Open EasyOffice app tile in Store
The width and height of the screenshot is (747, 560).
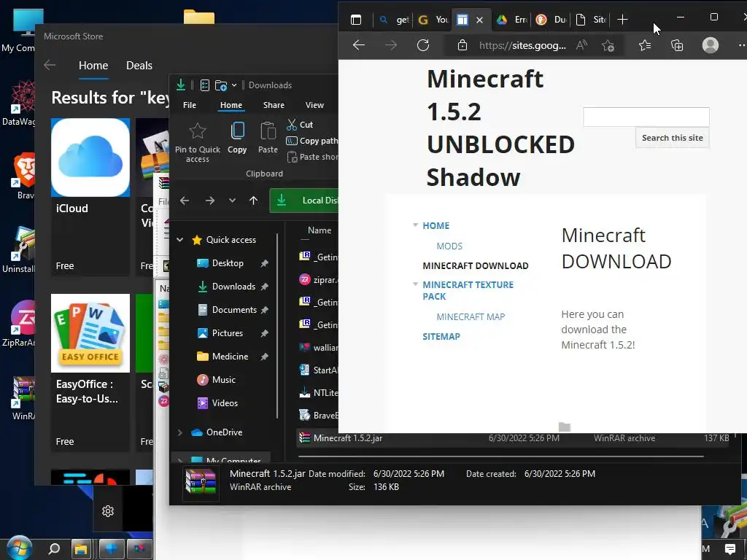(90, 371)
